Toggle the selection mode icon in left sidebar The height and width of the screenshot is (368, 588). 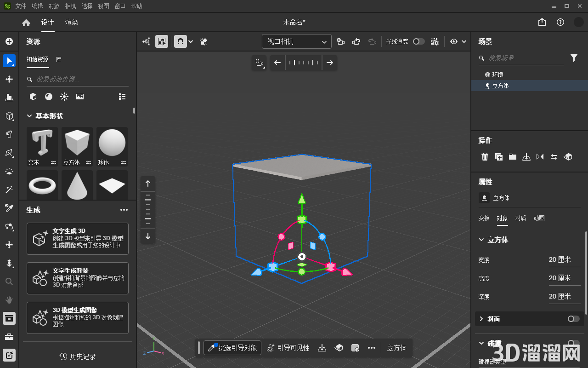9,61
